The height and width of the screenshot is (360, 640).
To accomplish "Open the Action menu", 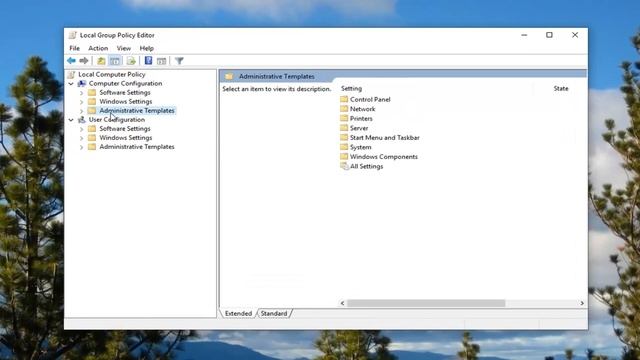I will 98,48.
